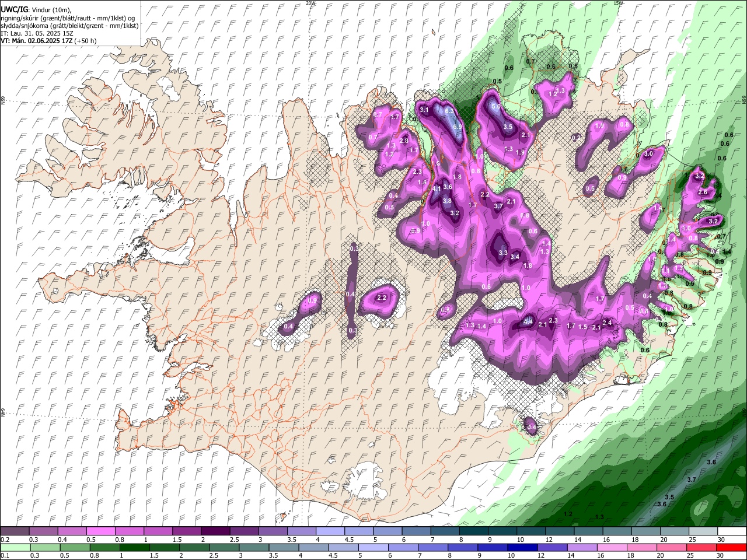Click the 3.3 snowfall value on the map

point(503,253)
